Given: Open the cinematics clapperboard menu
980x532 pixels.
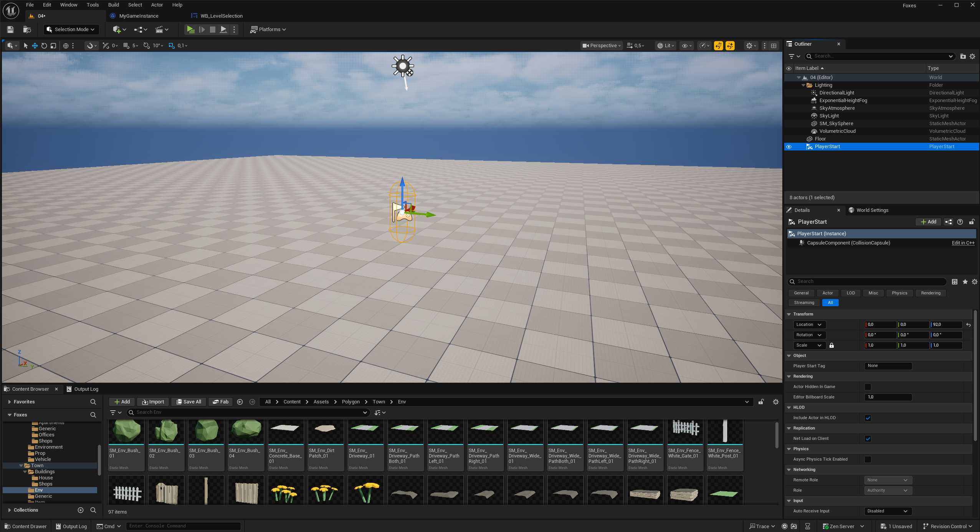Looking at the screenshot, I should [x=162, y=30].
